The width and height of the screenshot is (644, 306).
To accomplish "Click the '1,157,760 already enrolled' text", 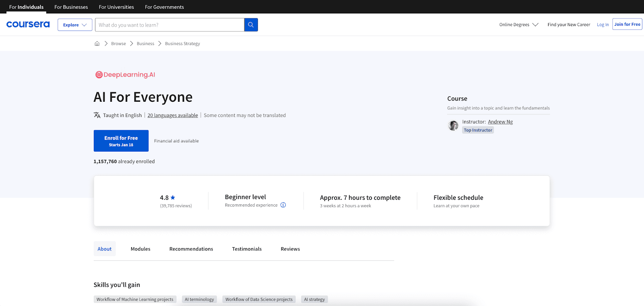I will [124, 161].
